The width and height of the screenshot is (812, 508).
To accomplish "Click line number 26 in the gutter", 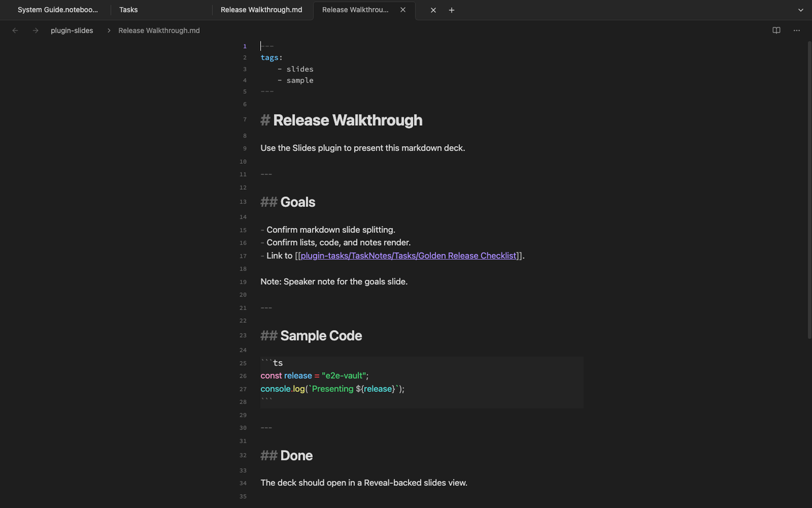I will coord(244,377).
